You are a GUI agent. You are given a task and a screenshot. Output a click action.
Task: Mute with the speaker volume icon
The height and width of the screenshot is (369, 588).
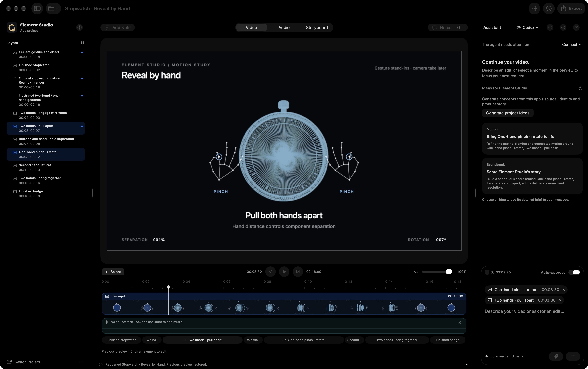tap(416, 272)
